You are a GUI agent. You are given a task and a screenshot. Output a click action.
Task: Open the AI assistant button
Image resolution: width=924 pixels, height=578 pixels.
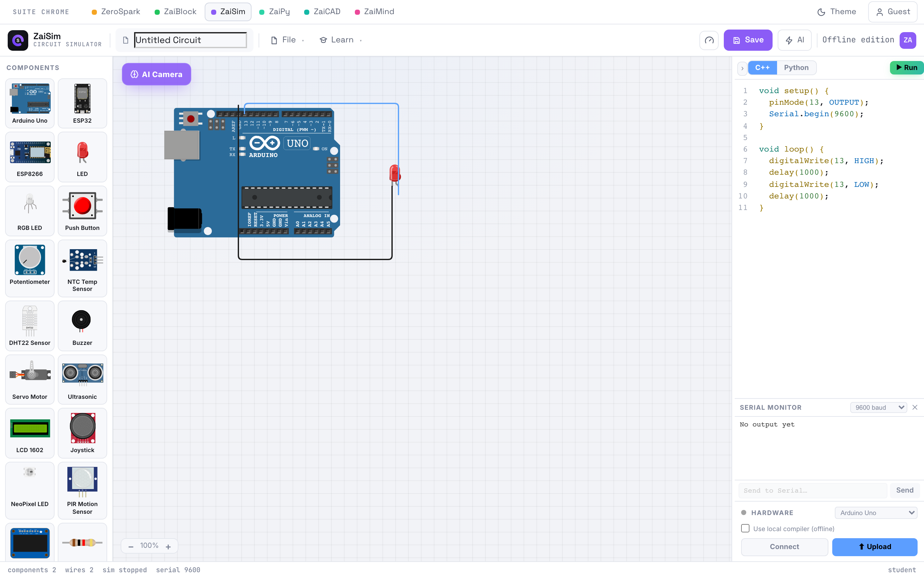794,40
